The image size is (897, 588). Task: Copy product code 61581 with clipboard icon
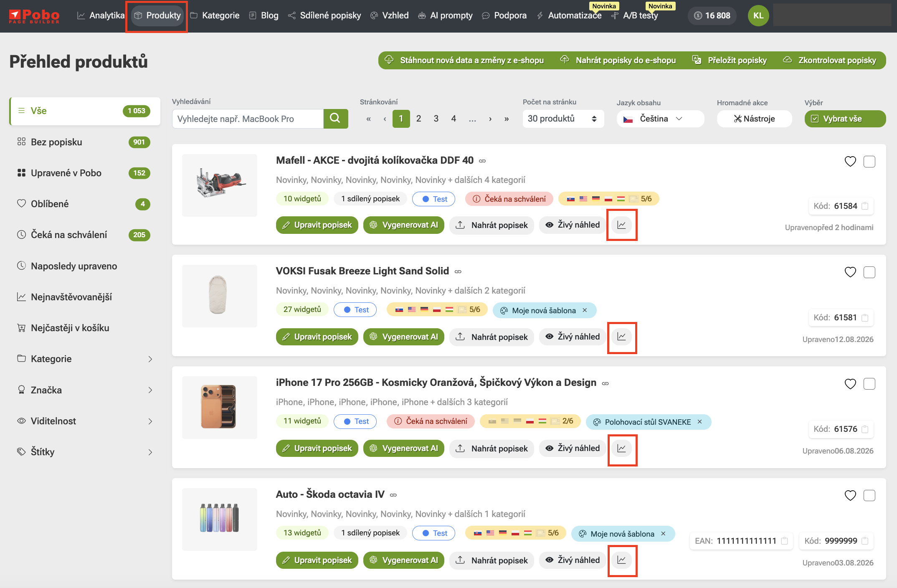point(865,317)
